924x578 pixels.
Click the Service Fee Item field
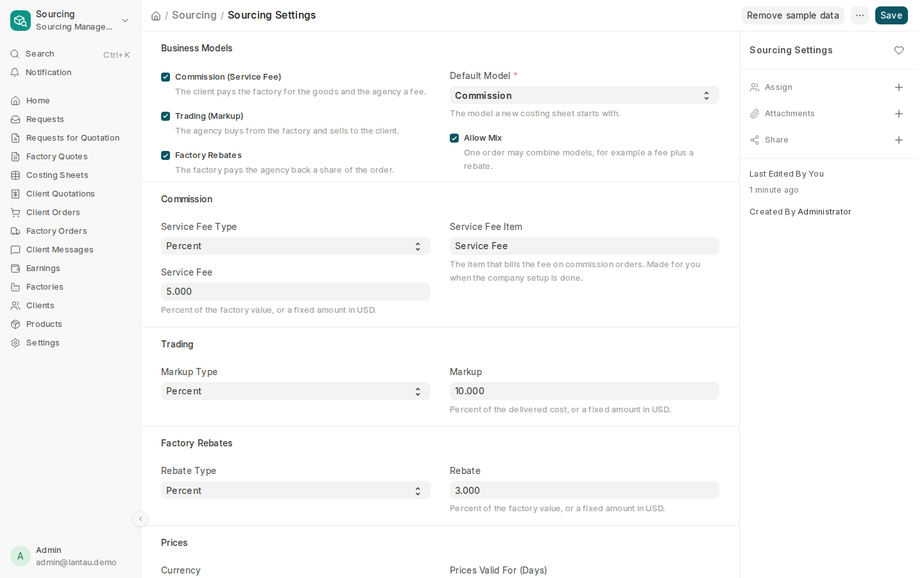[585, 246]
